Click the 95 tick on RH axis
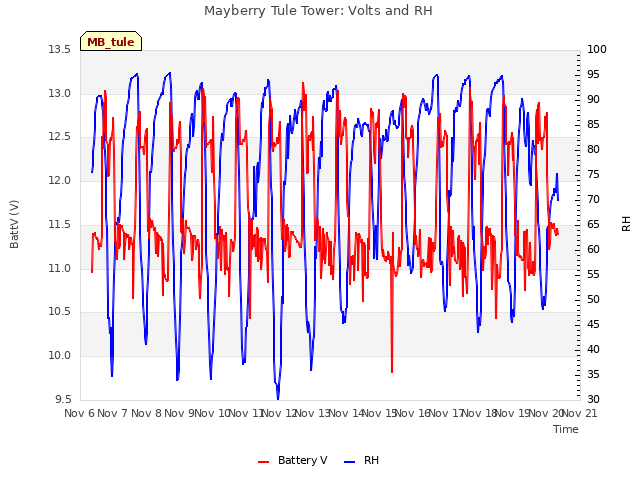The width and height of the screenshot is (640, 480). 593,75
